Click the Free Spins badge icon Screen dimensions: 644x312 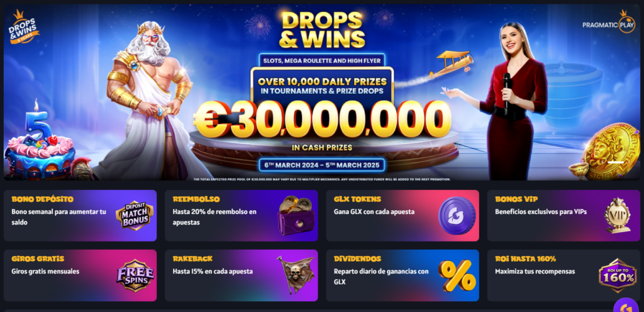click(x=135, y=275)
